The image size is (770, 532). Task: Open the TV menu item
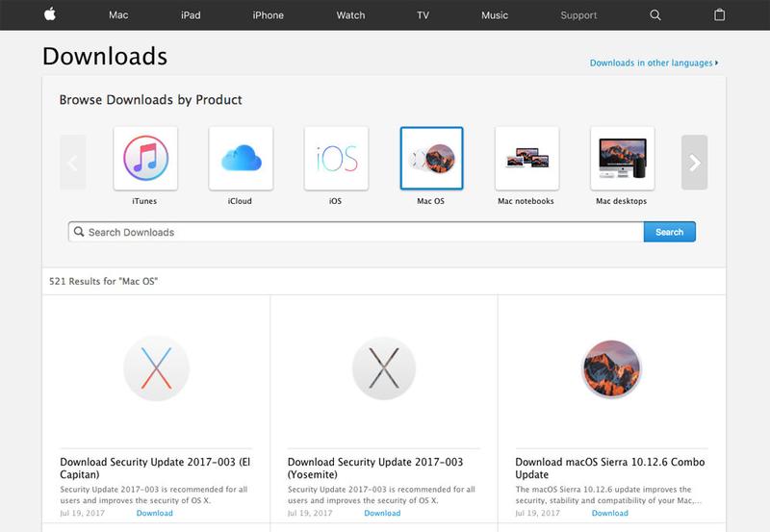point(423,15)
